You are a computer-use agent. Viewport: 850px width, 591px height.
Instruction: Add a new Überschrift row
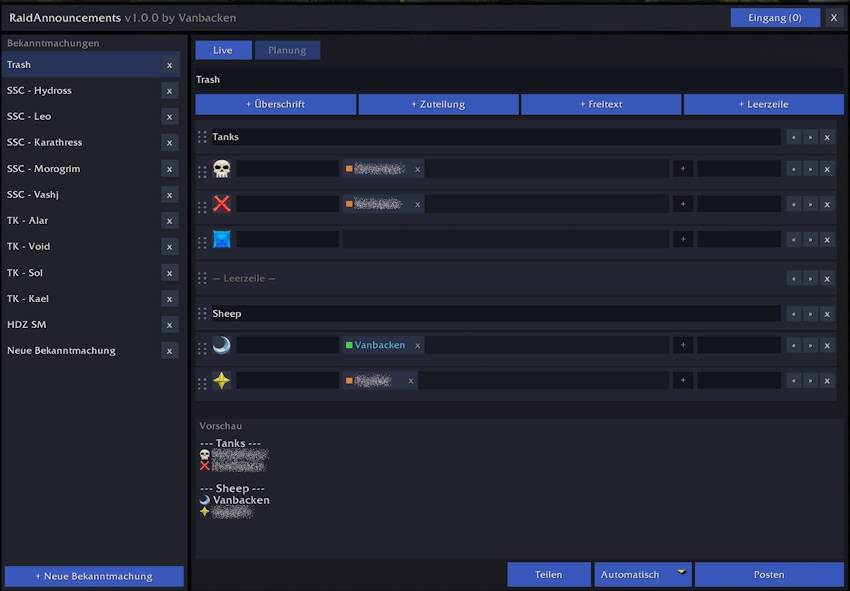coord(276,104)
